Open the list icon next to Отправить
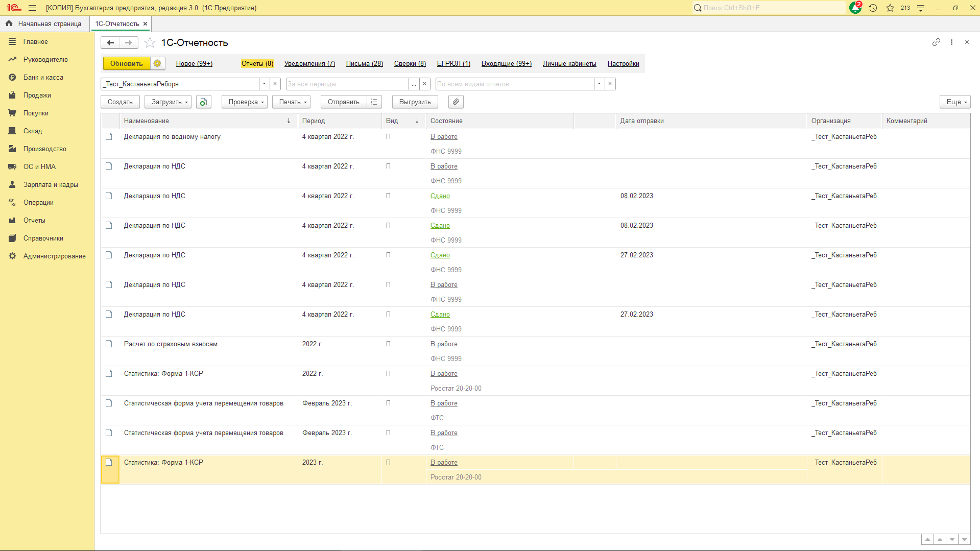This screenshot has width=980, height=551. 374,102
